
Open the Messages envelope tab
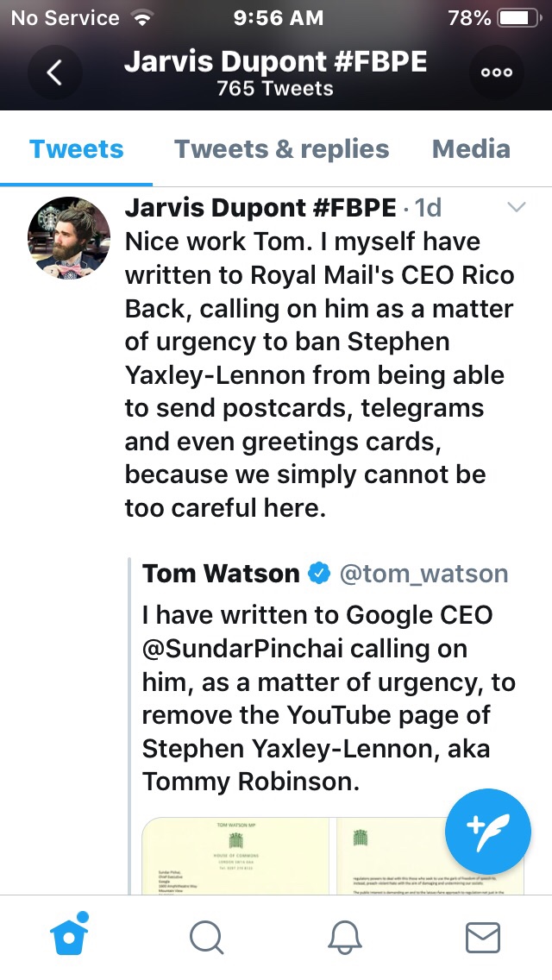pos(482,937)
